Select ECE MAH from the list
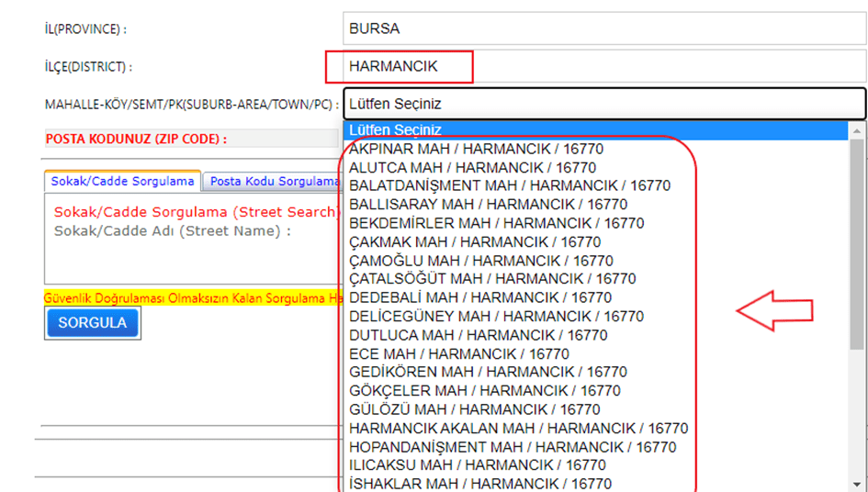 coord(458,353)
